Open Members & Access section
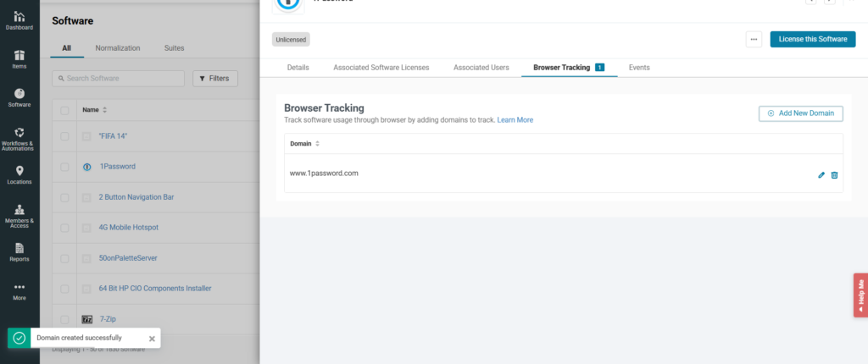Screen dimensions: 868x364 [x=19, y=215]
